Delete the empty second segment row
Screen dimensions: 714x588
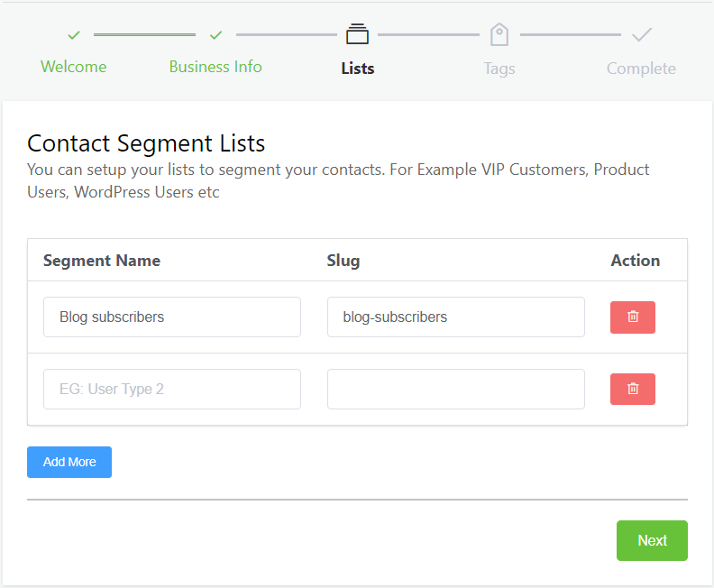pos(633,389)
